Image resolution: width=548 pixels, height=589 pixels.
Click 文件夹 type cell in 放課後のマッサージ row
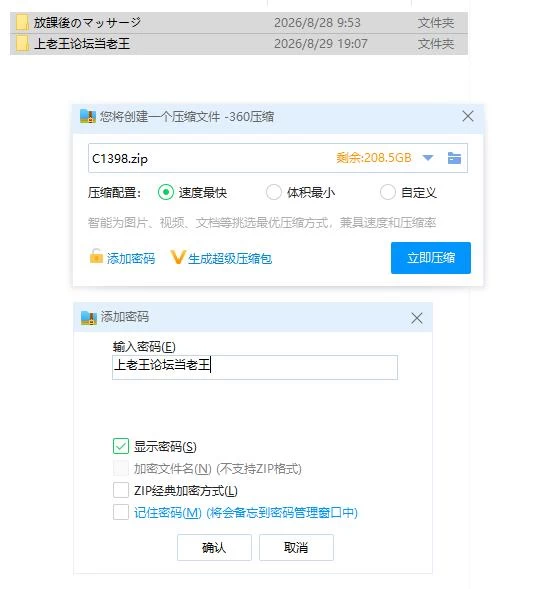(436, 23)
